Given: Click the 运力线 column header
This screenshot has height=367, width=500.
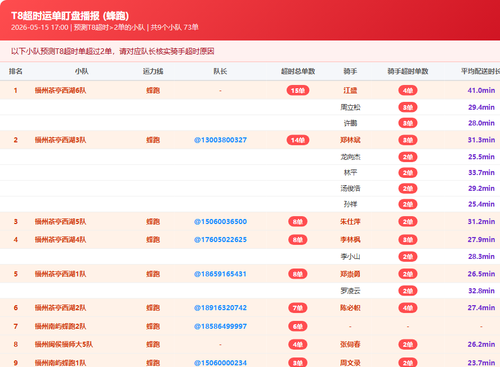Looking at the screenshot, I should [x=153, y=71].
